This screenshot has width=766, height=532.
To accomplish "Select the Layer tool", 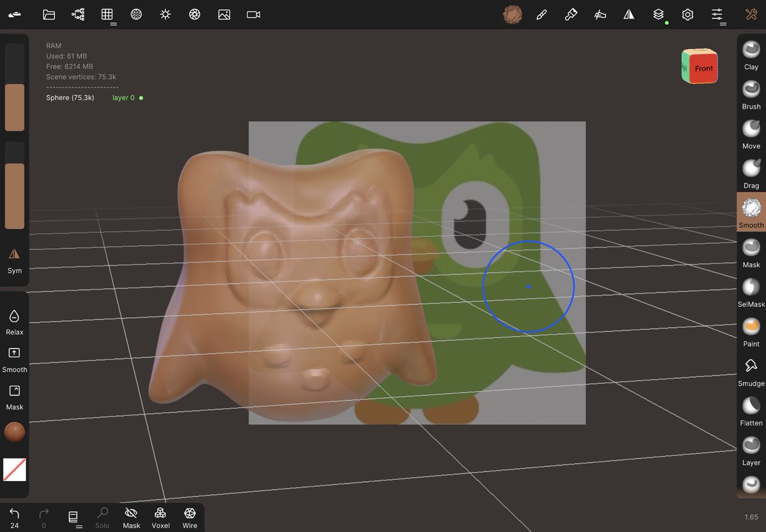I will pyautogui.click(x=751, y=451).
